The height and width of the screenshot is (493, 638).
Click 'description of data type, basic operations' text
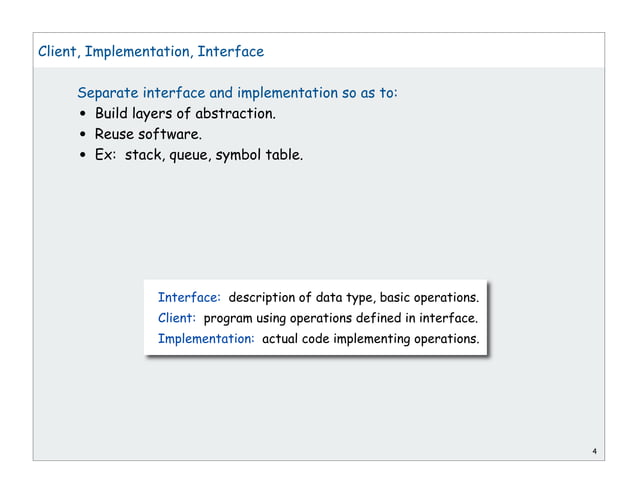click(354, 298)
